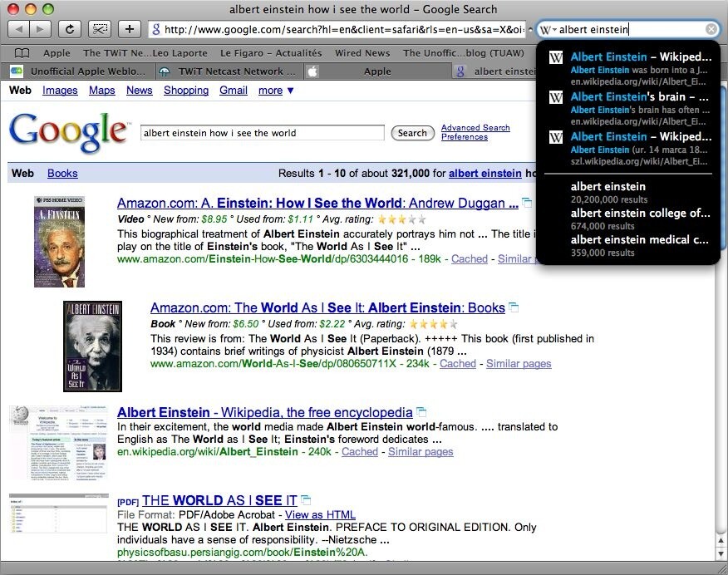The height and width of the screenshot is (575, 728).
Task: Open the bookmarks book icon
Action: tap(22, 53)
